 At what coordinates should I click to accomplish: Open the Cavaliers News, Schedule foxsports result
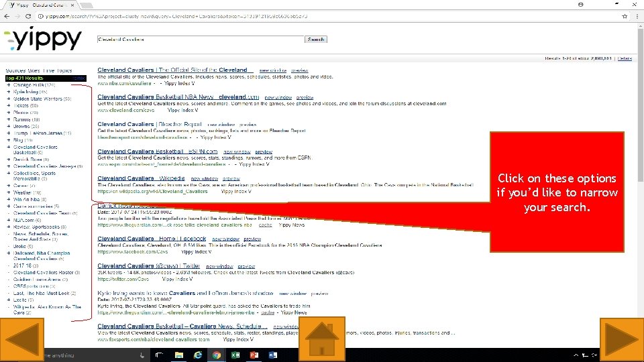coord(182,326)
